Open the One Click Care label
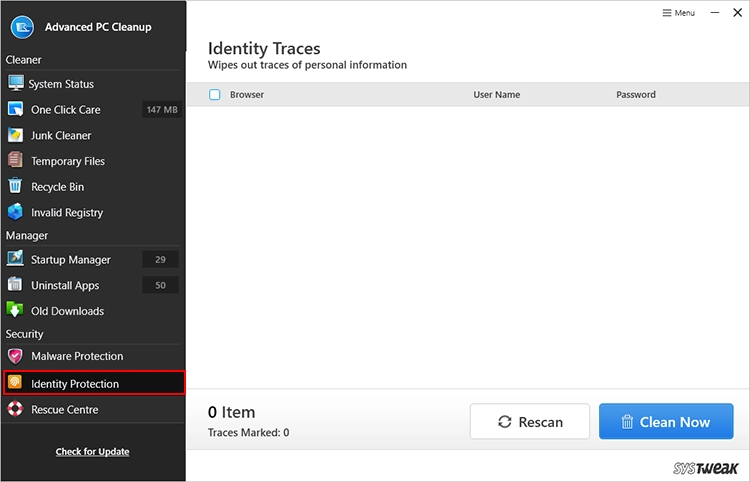This screenshot has width=750, height=482. [66, 110]
